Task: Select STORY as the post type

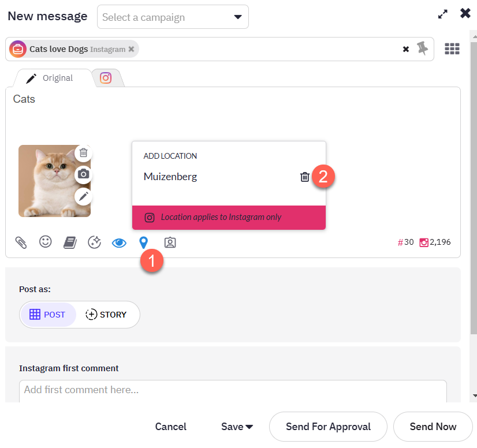Action: [x=106, y=315]
